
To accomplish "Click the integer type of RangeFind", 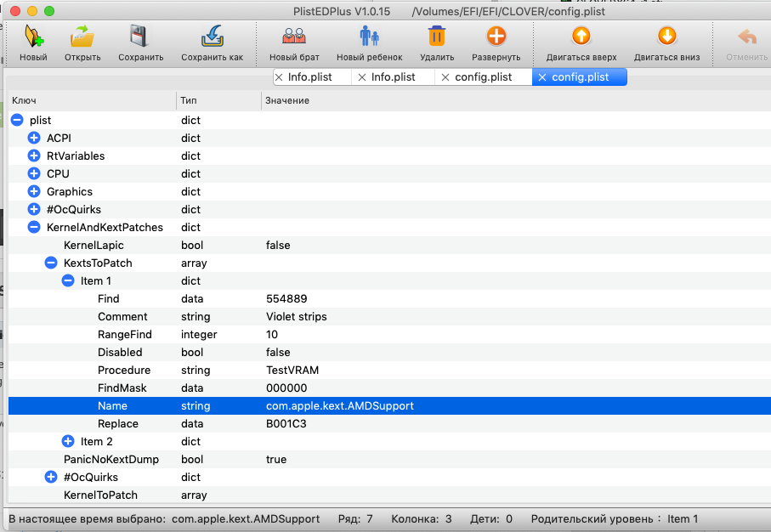I will (x=199, y=335).
